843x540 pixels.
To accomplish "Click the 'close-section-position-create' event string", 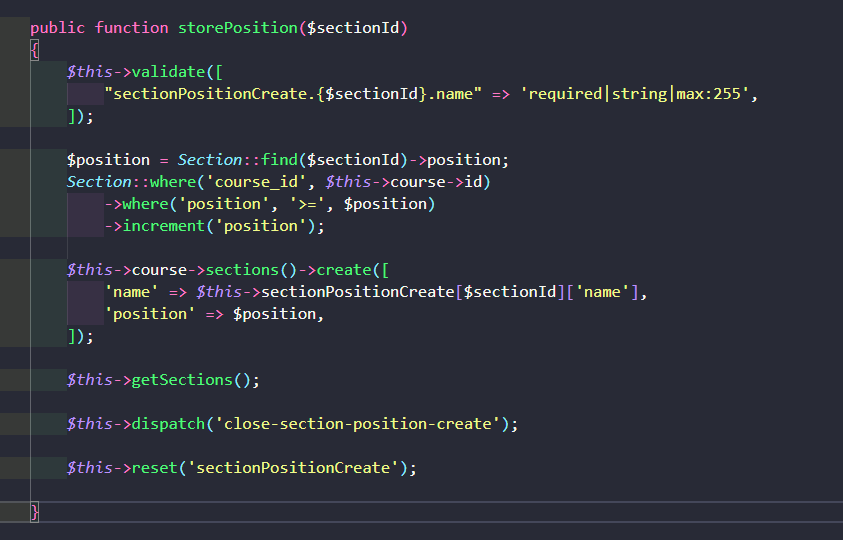I will pos(358,424).
